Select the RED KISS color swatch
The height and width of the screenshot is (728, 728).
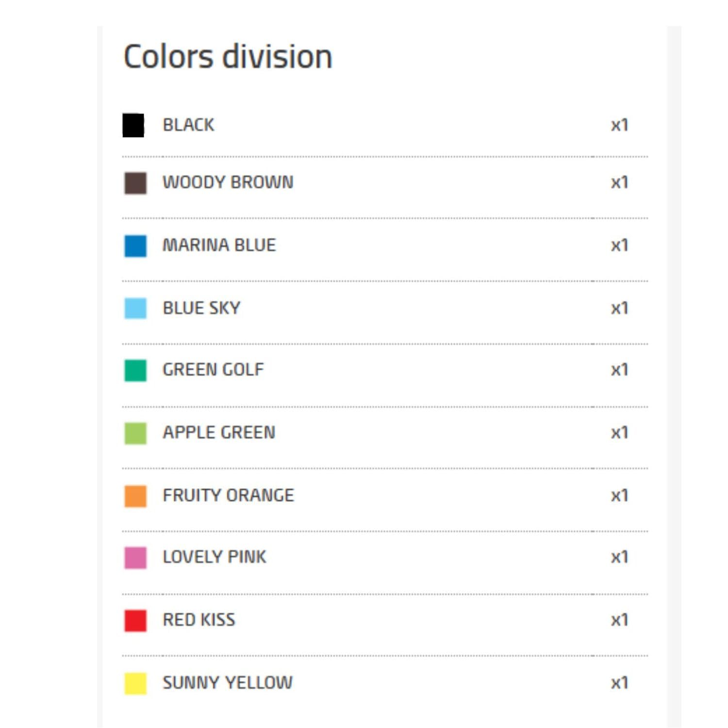coord(134,619)
